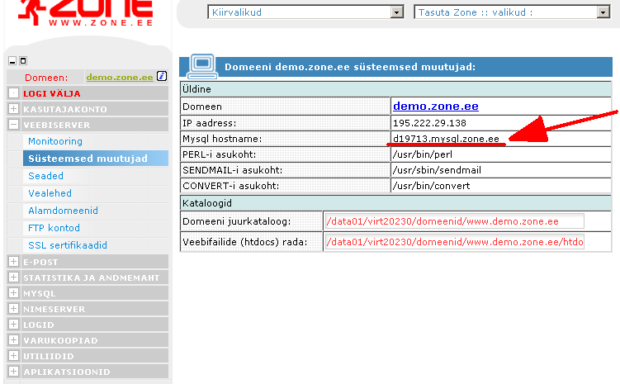
Task: Click the Domeeni juurkataloog path field
Action: coord(454,221)
